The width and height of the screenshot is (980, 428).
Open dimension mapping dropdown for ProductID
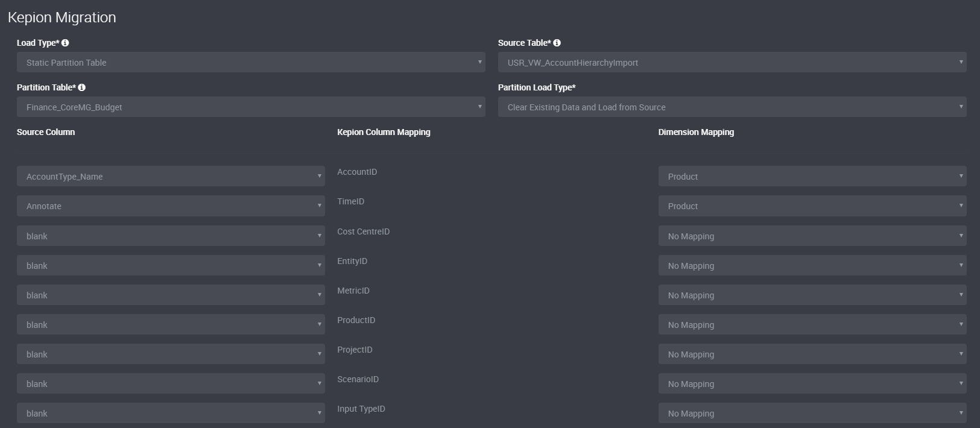tap(812, 324)
